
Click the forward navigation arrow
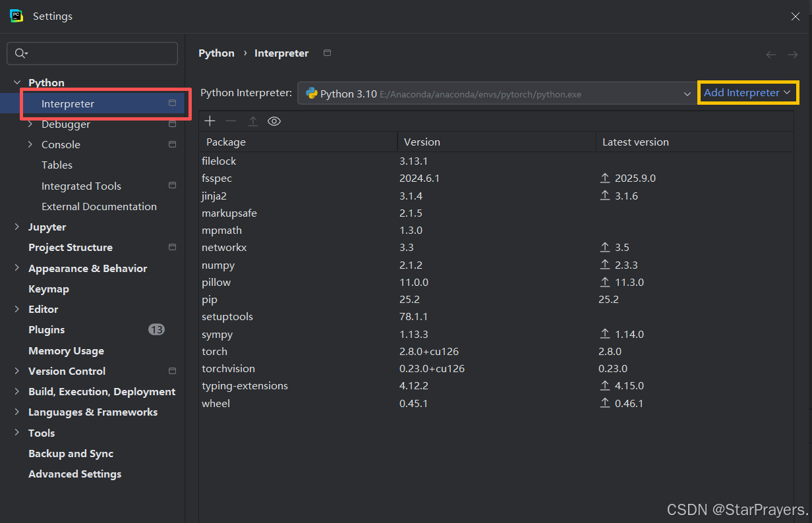(x=793, y=55)
